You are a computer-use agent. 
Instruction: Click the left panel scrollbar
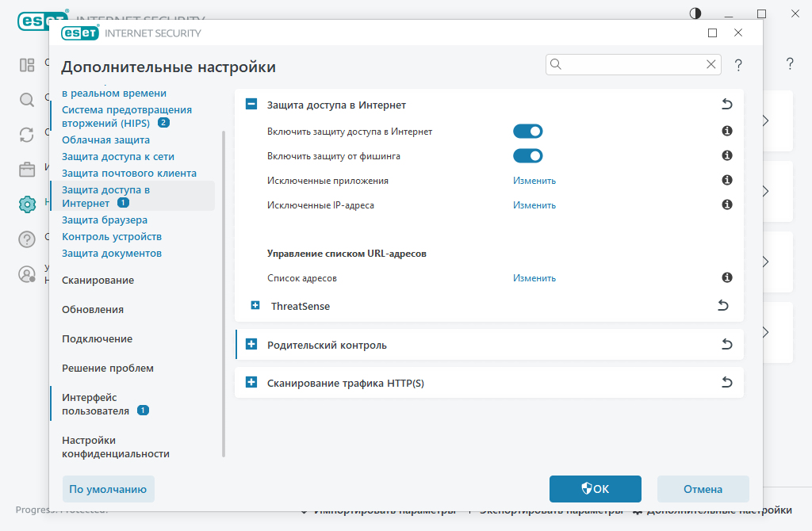click(x=224, y=293)
